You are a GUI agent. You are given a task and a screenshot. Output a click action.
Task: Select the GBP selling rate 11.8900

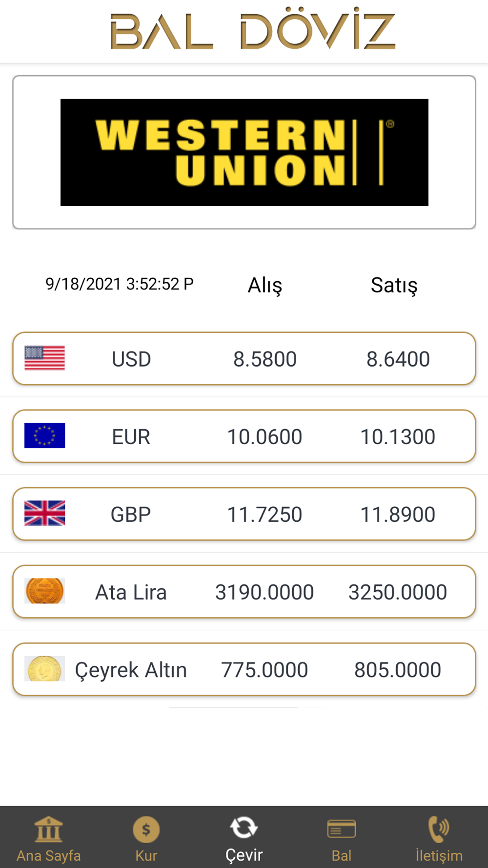pos(398,515)
